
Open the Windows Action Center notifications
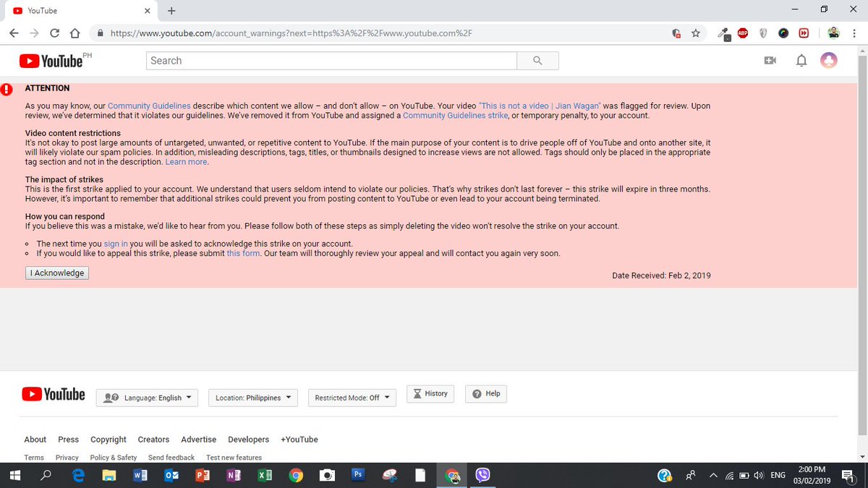tap(847, 475)
